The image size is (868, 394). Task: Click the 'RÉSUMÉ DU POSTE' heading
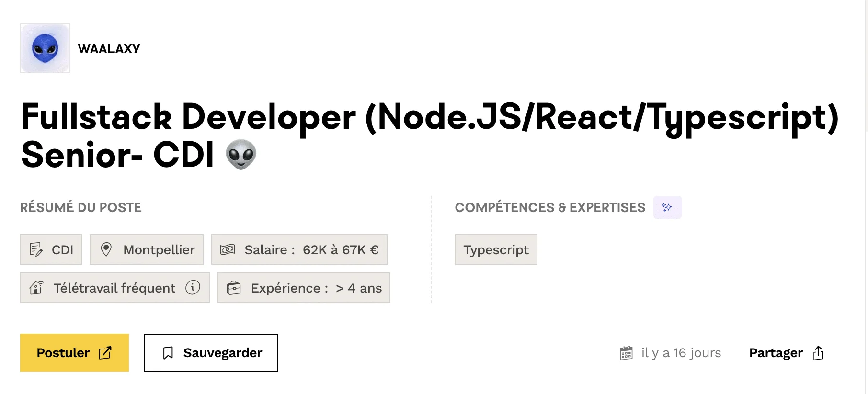coord(81,207)
